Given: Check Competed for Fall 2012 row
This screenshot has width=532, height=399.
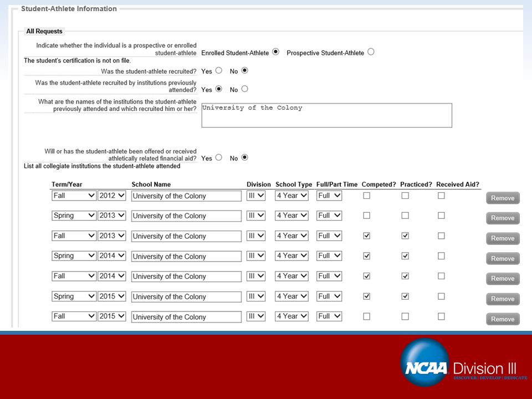Looking at the screenshot, I should pyautogui.click(x=366, y=196).
